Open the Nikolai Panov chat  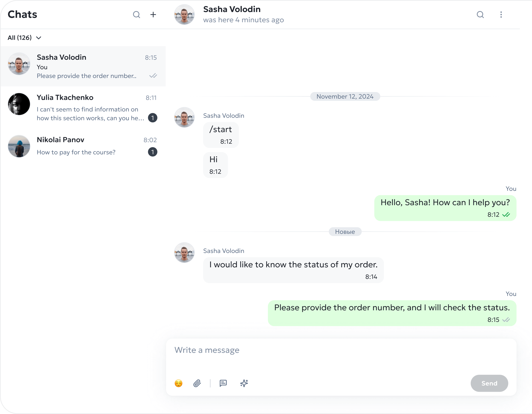[x=83, y=146]
